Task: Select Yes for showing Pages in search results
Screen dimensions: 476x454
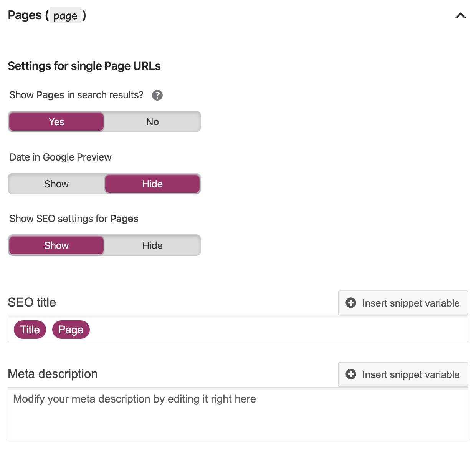Action: [x=56, y=122]
